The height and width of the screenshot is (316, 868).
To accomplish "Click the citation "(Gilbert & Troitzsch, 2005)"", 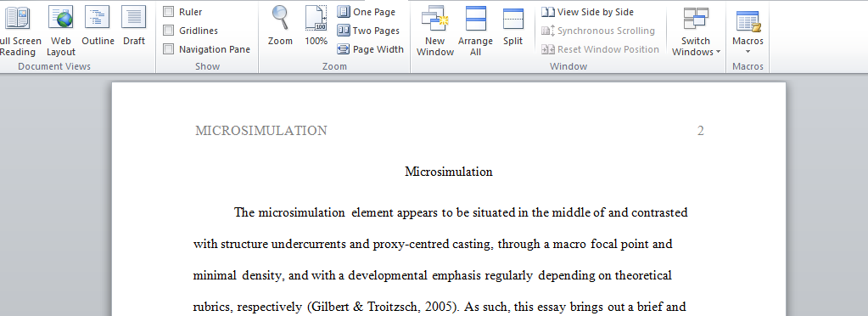I will 384,308.
